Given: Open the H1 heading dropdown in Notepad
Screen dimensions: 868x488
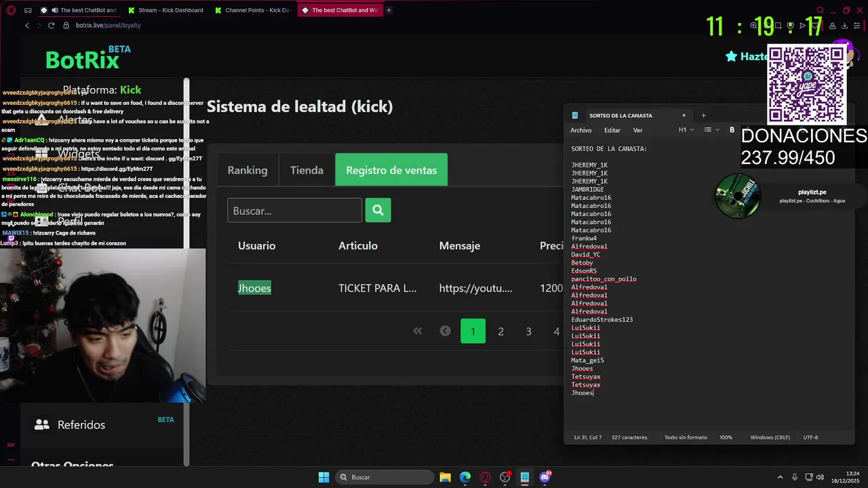Looking at the screenshot, I should pos(686,129).
